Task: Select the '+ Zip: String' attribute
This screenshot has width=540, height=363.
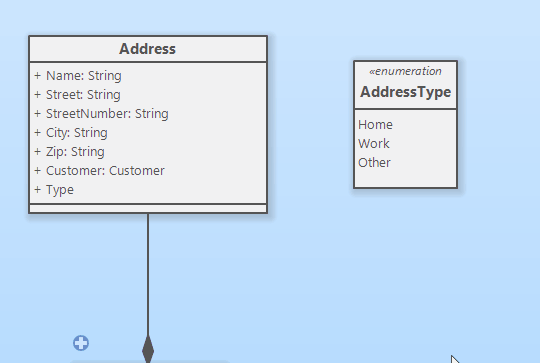Action: 69,152
